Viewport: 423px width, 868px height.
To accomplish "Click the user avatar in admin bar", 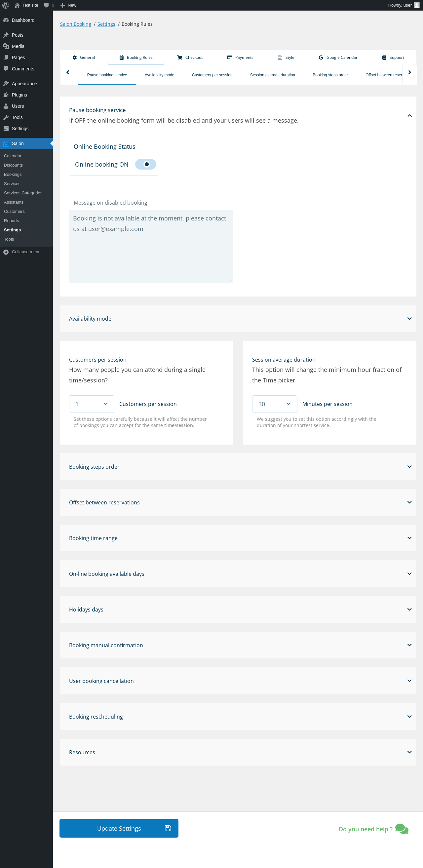I will click(x=417, y=5).
